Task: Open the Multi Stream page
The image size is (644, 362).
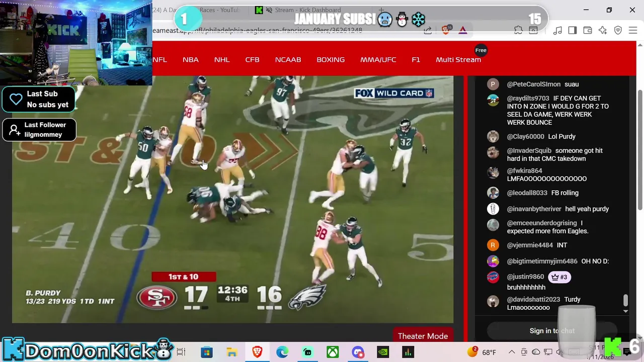Action: pyautogui.click(x=458, y=59)
